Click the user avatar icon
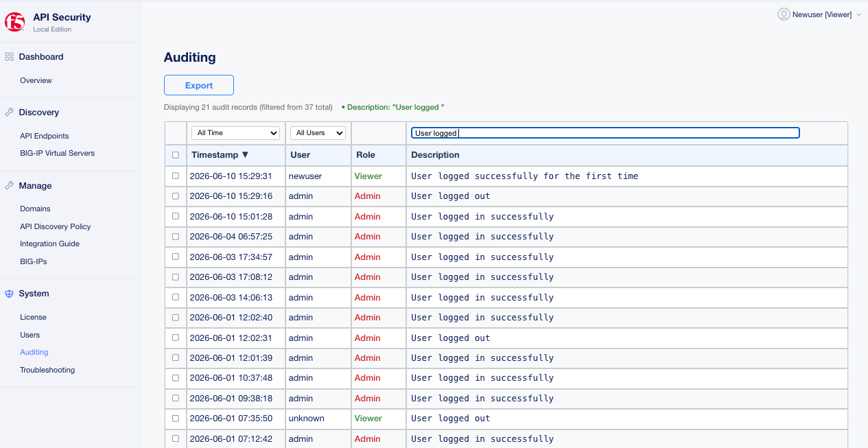This screenshot has height=448, width=868. point(784,14)
